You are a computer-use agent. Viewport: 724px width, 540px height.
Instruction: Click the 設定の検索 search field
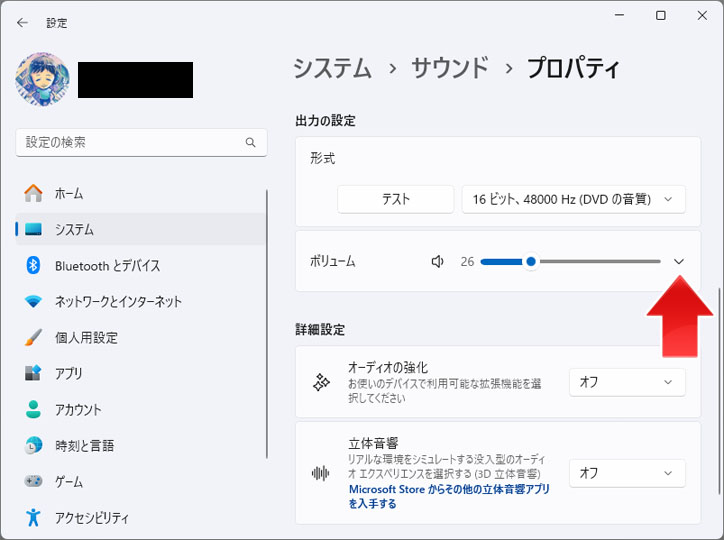pos(141,142)
